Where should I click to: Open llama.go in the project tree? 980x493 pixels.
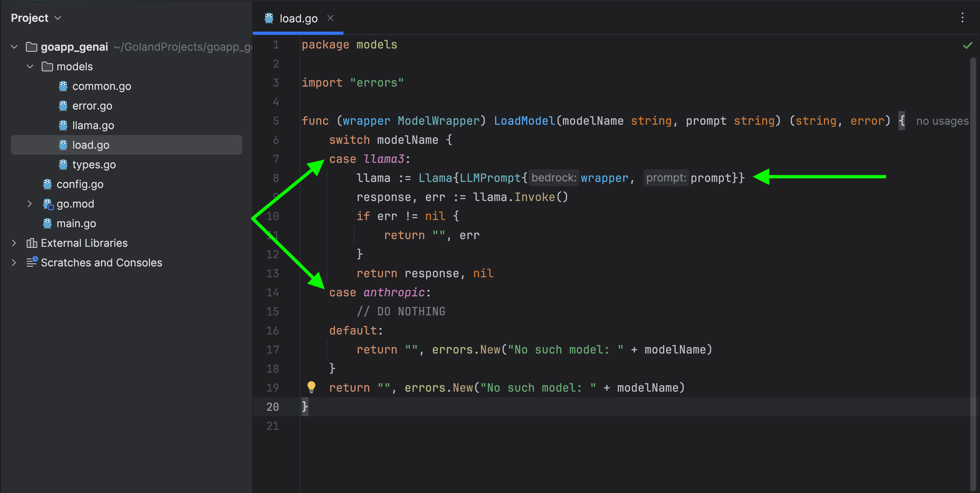tap(93, 125)
